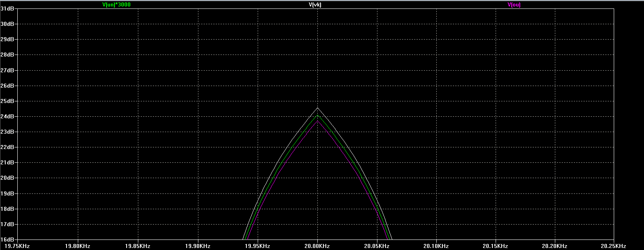The width and height of the screenshot is (644, 250).
Task: Click the 28dB vertical axis label
Action: (x=7, y=55)
